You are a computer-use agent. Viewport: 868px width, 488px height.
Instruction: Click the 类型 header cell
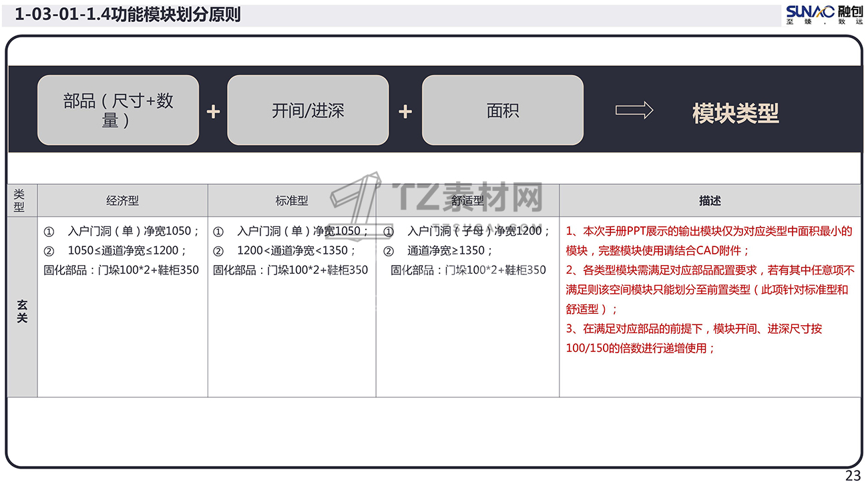pyautogui.click(x=22, y=200)
